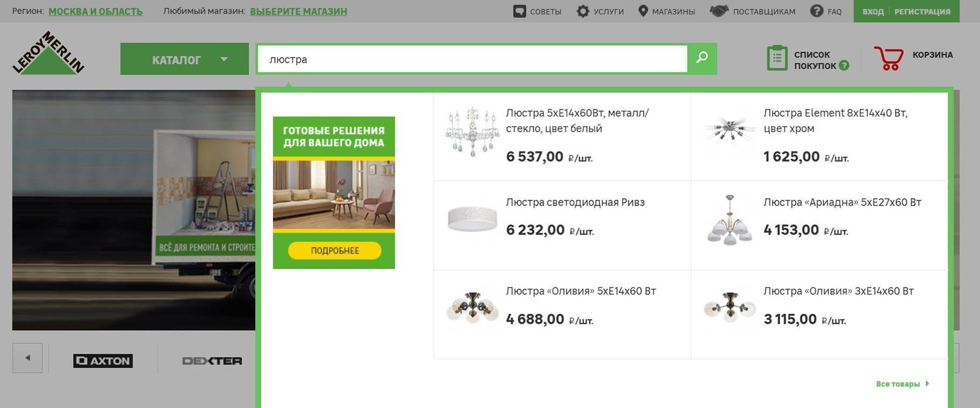Screen dimensions: 980x408
Task: Go to Leroy Merlin home logo
Action: coord(48,53)
